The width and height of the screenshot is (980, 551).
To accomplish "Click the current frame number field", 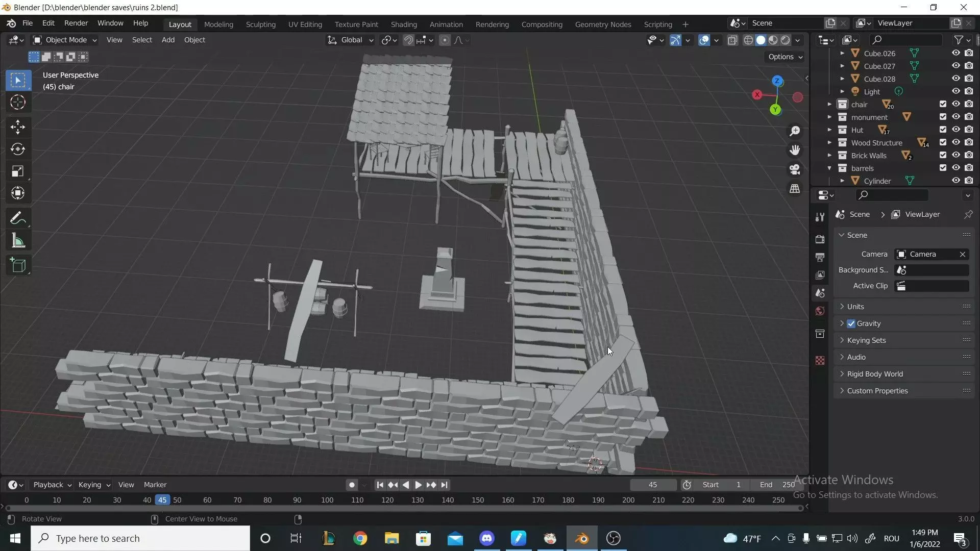I will 653,485.
